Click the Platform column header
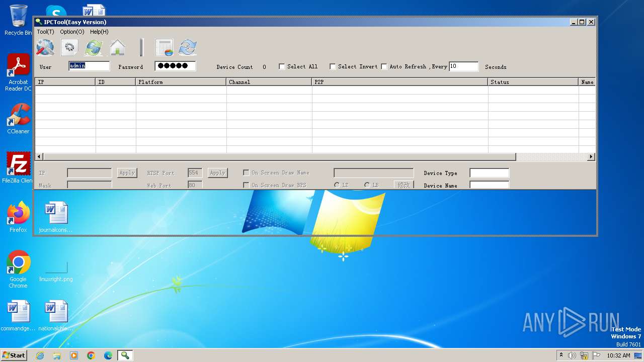This screenshot has width=644, height=362. coord(181,82)
